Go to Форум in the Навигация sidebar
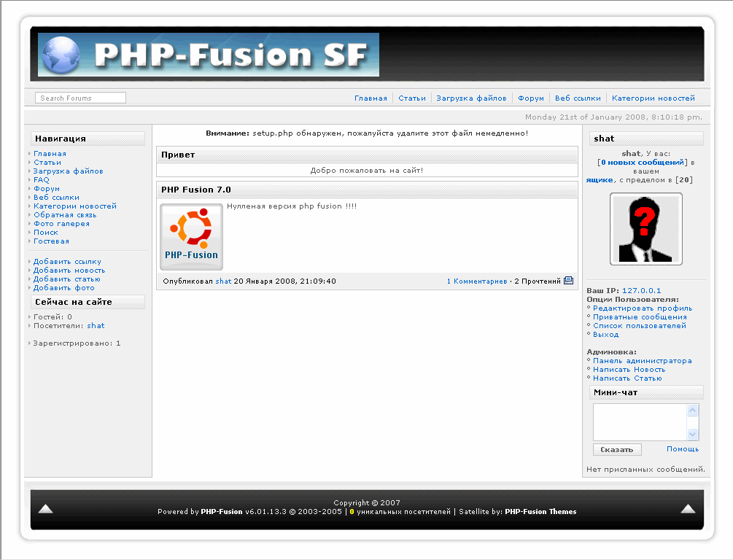Screen dimensions: 733x560 pyautogui.click(x=47, y=189)
